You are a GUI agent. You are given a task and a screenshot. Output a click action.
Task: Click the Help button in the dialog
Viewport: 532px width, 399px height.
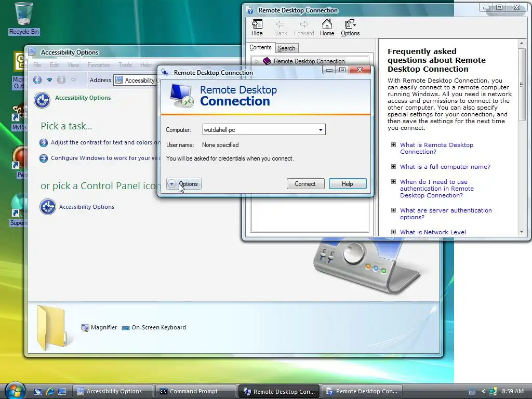pos(348,184)
